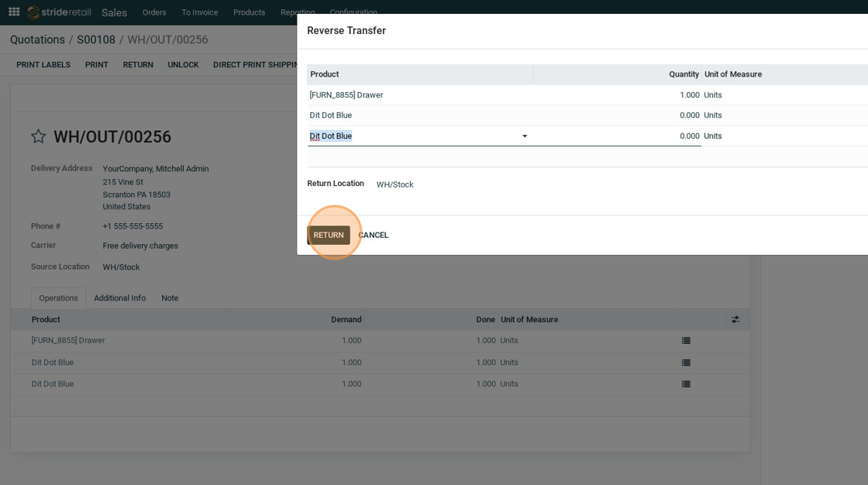Click WH/Stock return location value
Viewport: 868px width, 485px height.
coord(394,184)
